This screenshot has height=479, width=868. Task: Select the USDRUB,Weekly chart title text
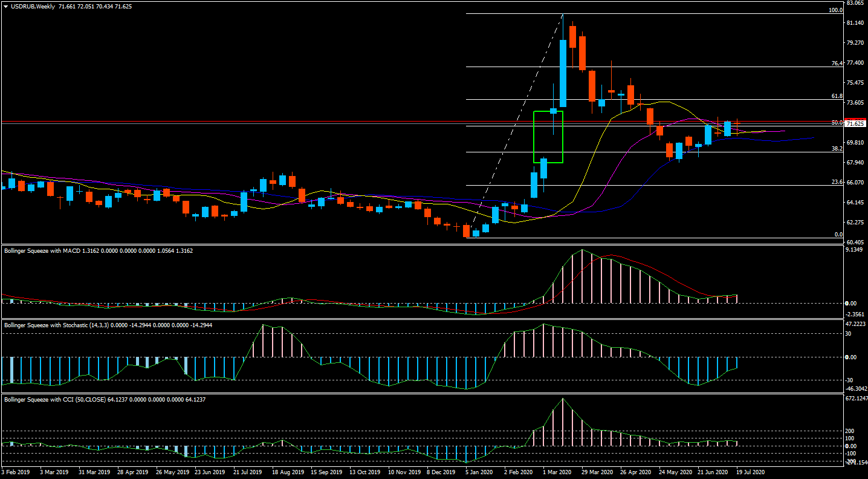(x=33, y=6)
